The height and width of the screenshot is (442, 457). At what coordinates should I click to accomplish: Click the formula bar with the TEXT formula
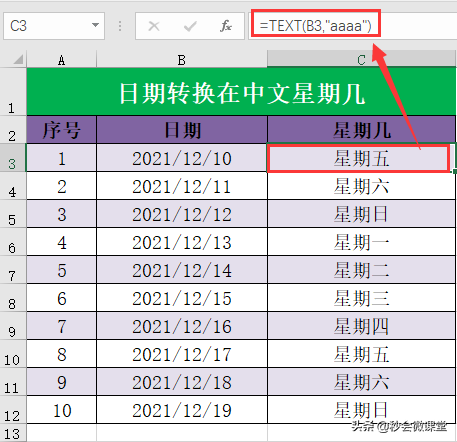[x=353, y=26]
